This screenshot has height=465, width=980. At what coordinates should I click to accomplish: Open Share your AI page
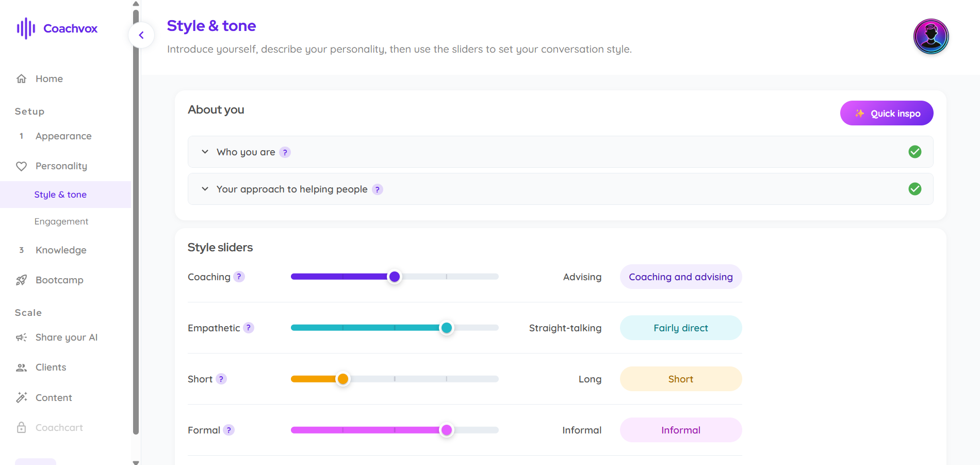[67, 338]
